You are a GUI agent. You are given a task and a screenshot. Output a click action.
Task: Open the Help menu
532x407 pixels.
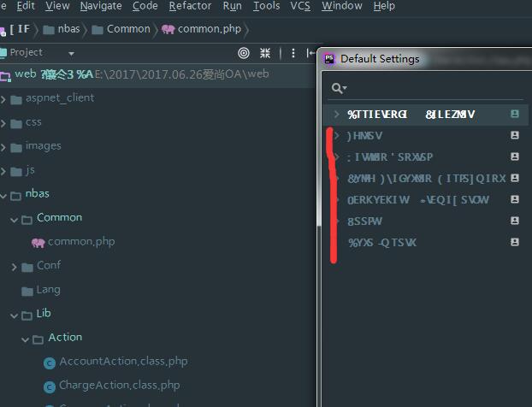click(x=384, y=6)
